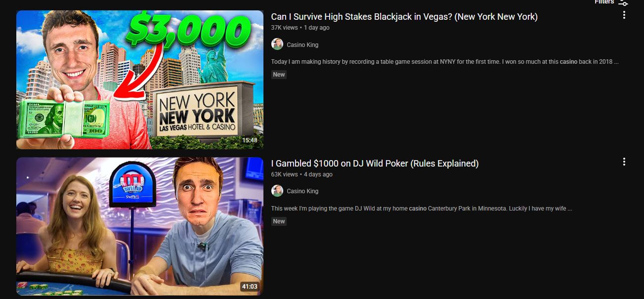Open the search Filters icon

[x=624, y=2]
